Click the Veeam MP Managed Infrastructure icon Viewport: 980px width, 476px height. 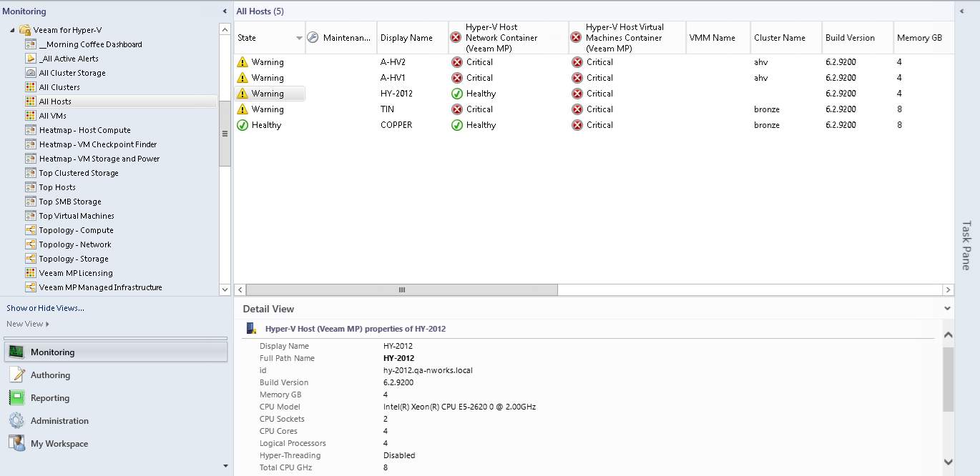pos(31,287)
